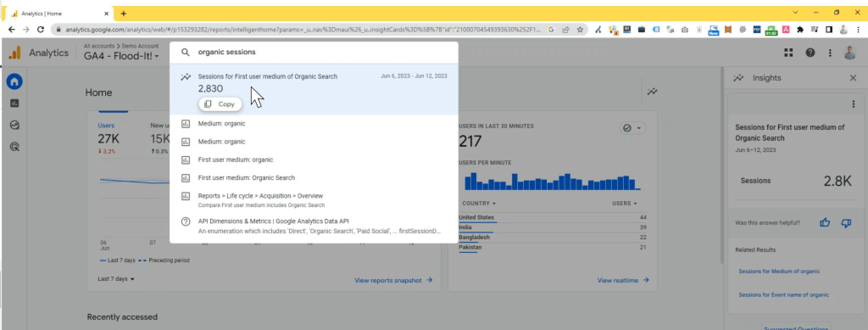
Task: Give thumbs down to the answer
Action: [x=846, y=222]
